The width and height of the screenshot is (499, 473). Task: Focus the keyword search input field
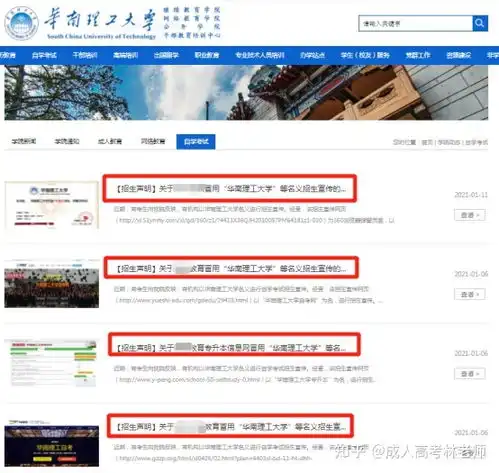point(416,23)
